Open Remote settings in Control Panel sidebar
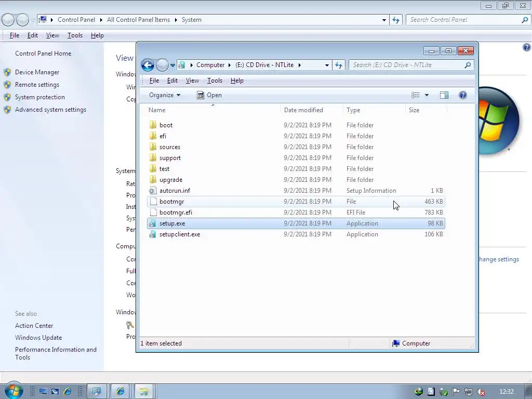Viewport: 532px width, 399px height. pyautogui.click(x=37, y=85)
